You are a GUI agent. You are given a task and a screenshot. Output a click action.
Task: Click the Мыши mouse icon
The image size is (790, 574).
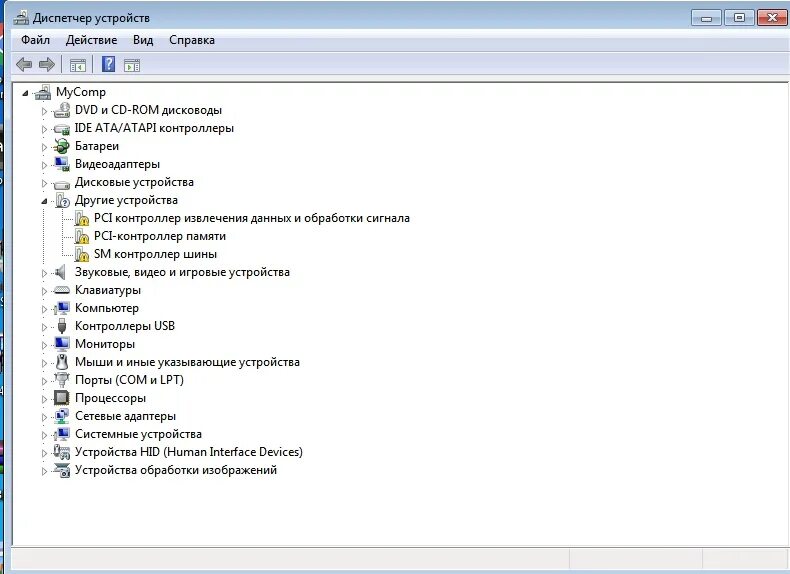62,362
